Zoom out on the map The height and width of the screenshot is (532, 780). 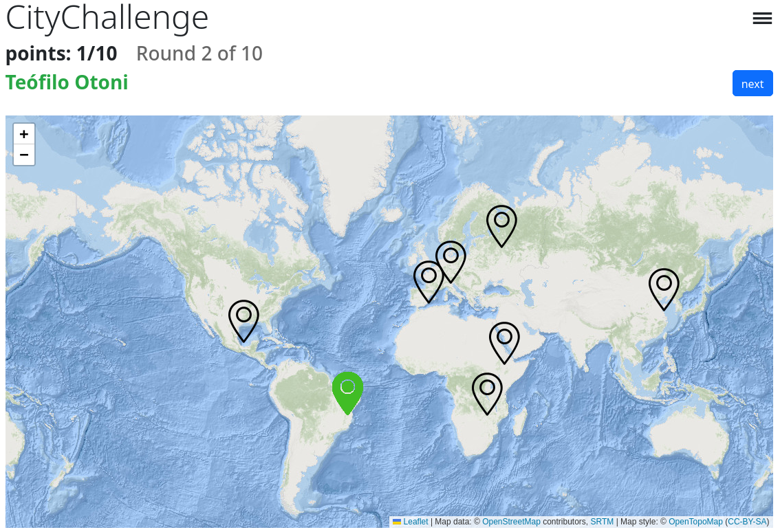pos(24,155)
